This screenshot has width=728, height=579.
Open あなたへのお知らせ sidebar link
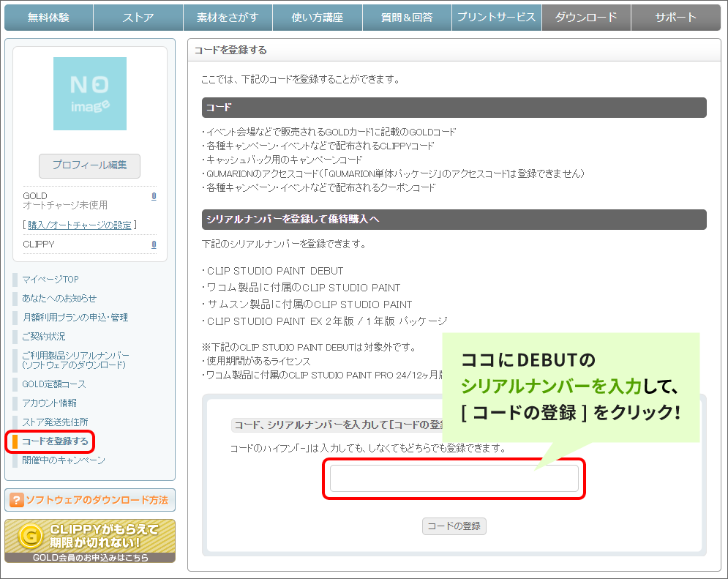coord(59,299)
